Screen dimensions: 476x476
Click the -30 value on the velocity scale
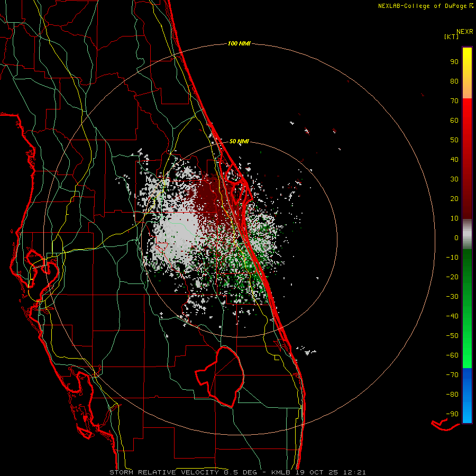452,297
